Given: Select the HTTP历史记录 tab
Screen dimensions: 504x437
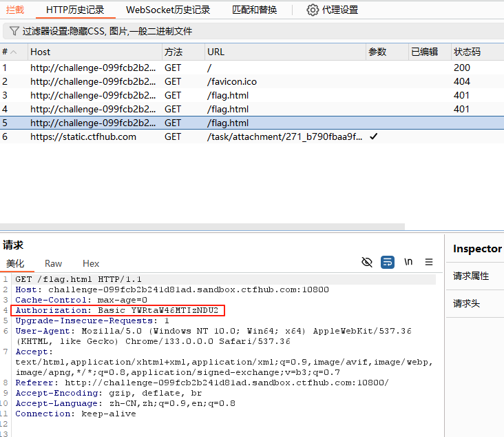Looking at the screenshot, I should (75, 10).
